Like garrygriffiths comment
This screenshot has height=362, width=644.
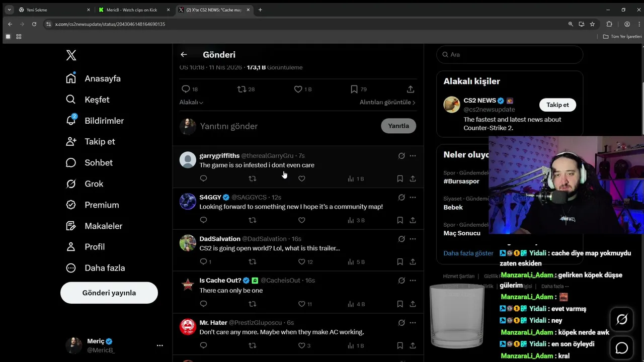coord(302,178)
